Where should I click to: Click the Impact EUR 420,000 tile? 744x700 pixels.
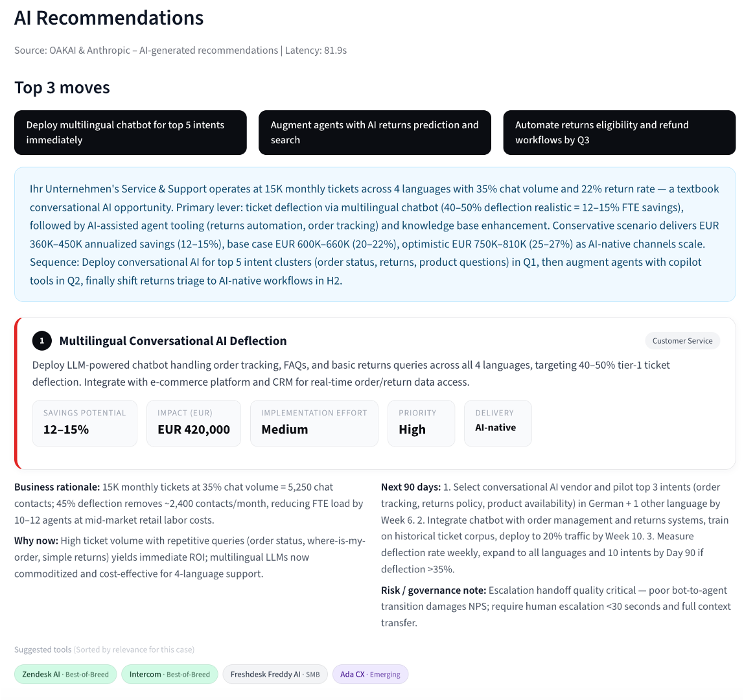(194, 423)
